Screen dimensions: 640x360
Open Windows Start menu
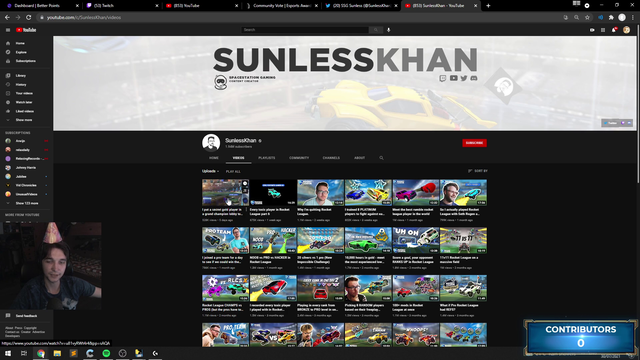pos(8,353)
